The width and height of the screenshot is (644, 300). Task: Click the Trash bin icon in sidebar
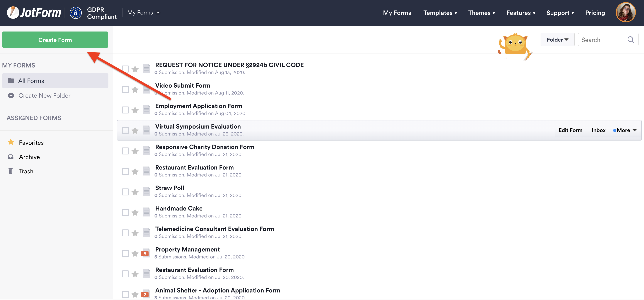[x=10, y=171]
